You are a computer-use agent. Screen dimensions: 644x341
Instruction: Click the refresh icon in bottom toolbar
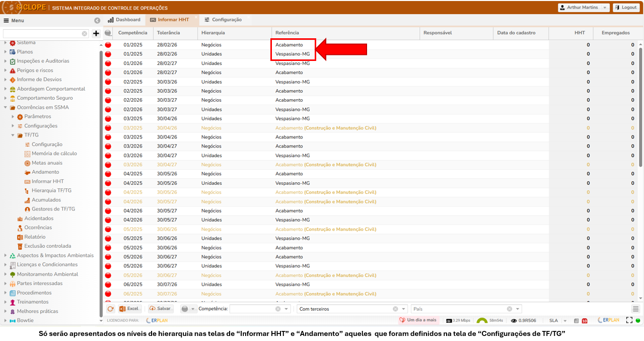point(111,309)
